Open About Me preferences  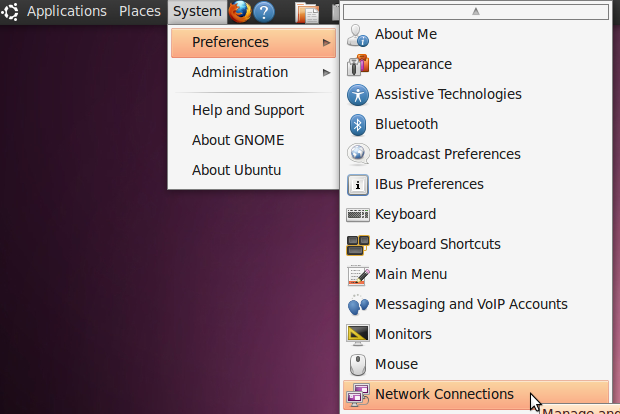click(x=405, y=34)
